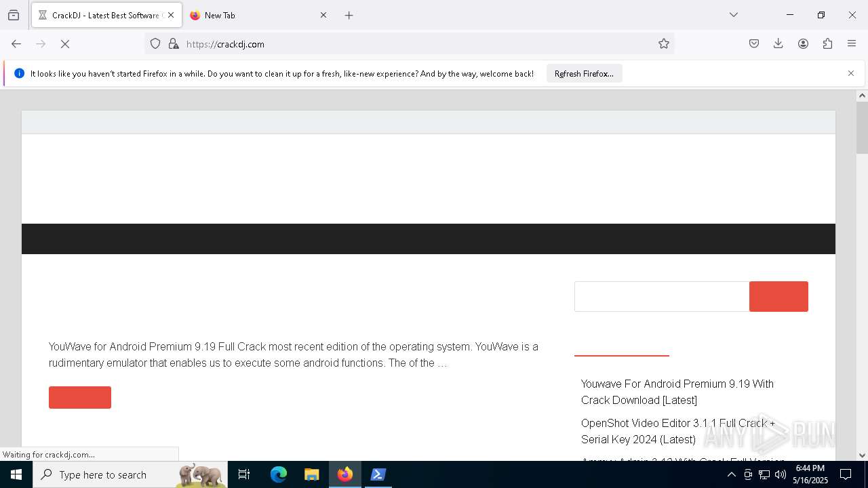Image resolution: width=868 pixels, height=488 pixels.
Task: Click the red search submit button
Action: (x=778, y=296)
